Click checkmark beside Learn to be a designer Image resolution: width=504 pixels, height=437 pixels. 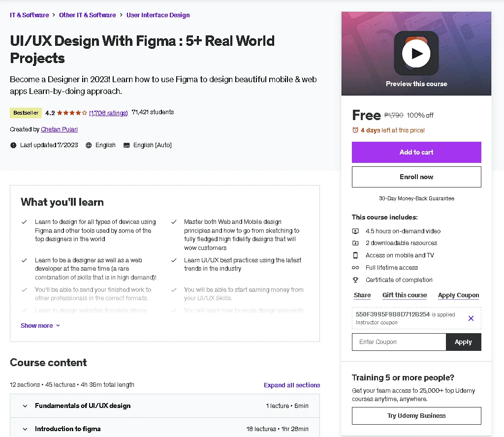pos(24,260)
